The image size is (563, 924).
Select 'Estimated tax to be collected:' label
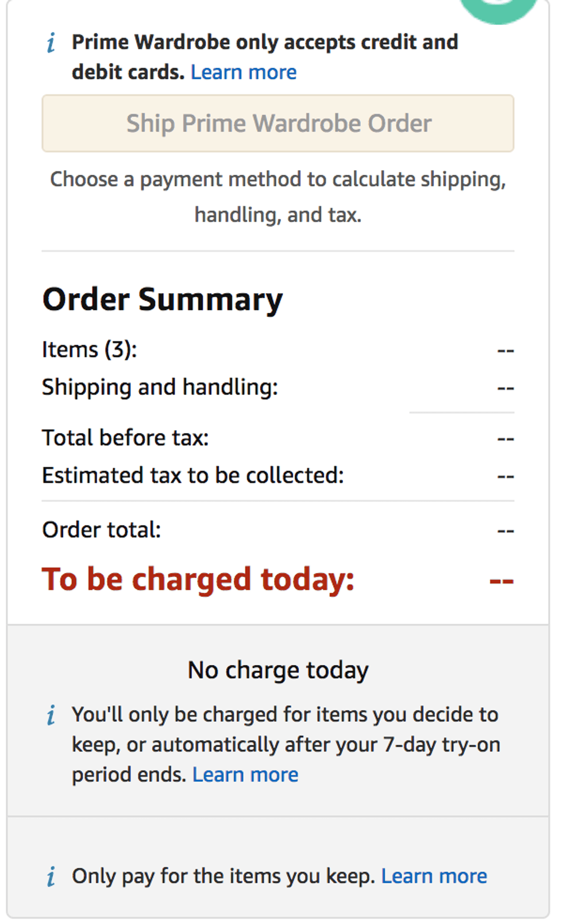(x=193, y=476)
